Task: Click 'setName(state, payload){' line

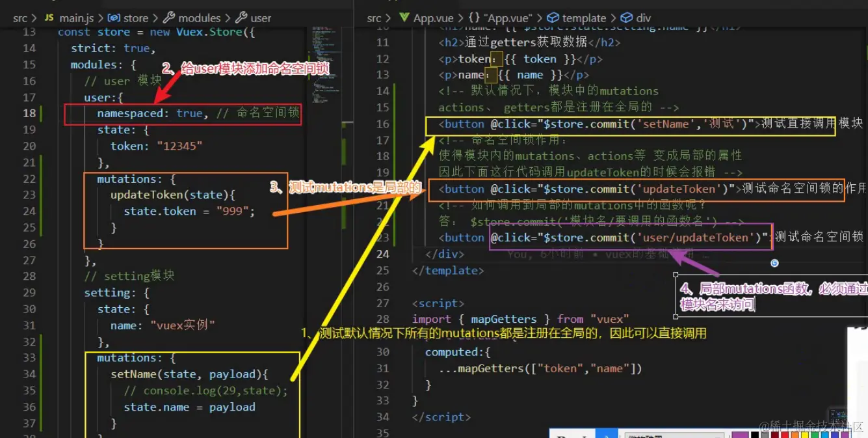Action: pyautogui.click(x=189, y=374)
